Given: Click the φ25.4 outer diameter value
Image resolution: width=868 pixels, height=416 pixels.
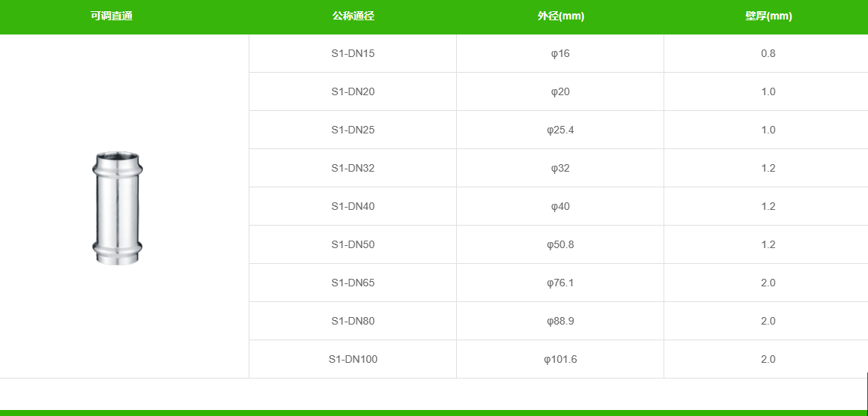Looking at the screenshot, I should 560,130.
